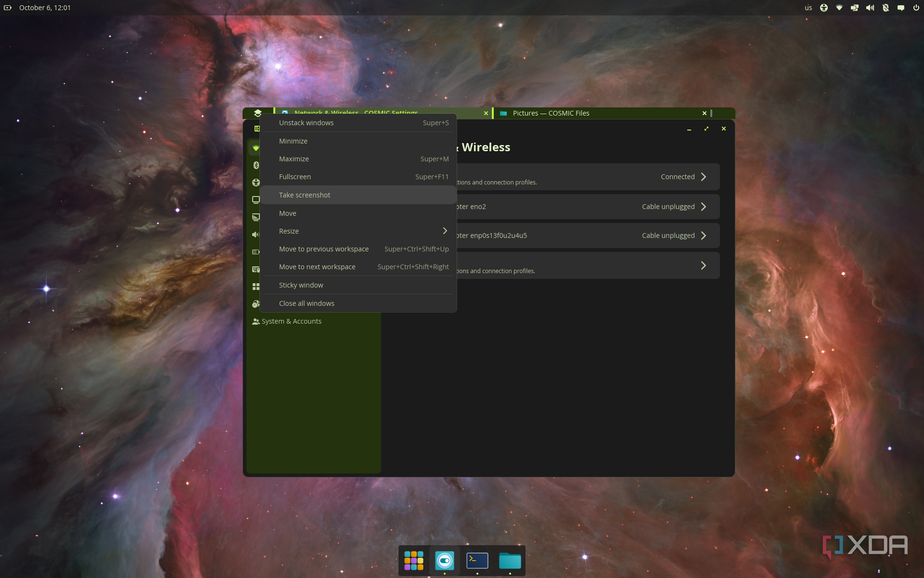Viewport: 924px width, 578px height.
Task: Maximize the settings window via header button
Action: click(x=706, y=129)
